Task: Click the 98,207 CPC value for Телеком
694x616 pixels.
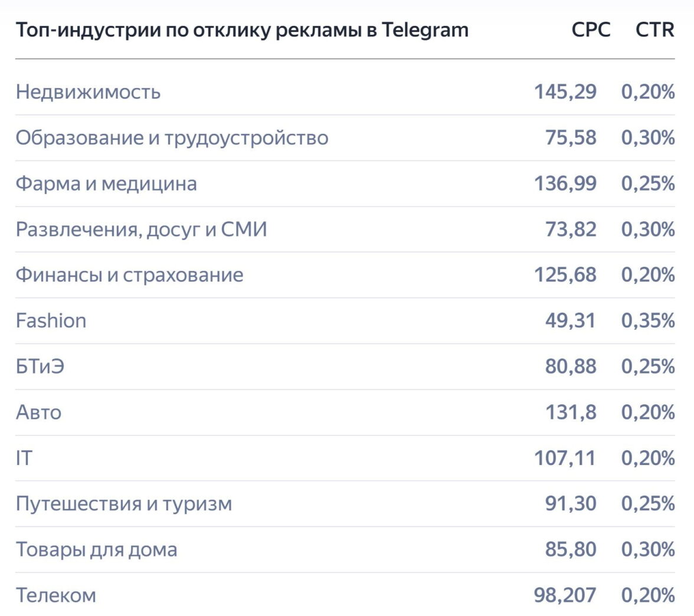Action: [x=565, y=595]
